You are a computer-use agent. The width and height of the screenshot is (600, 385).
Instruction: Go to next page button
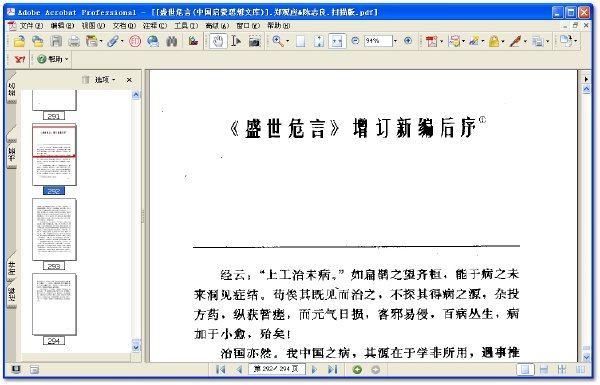coord(314,369)
